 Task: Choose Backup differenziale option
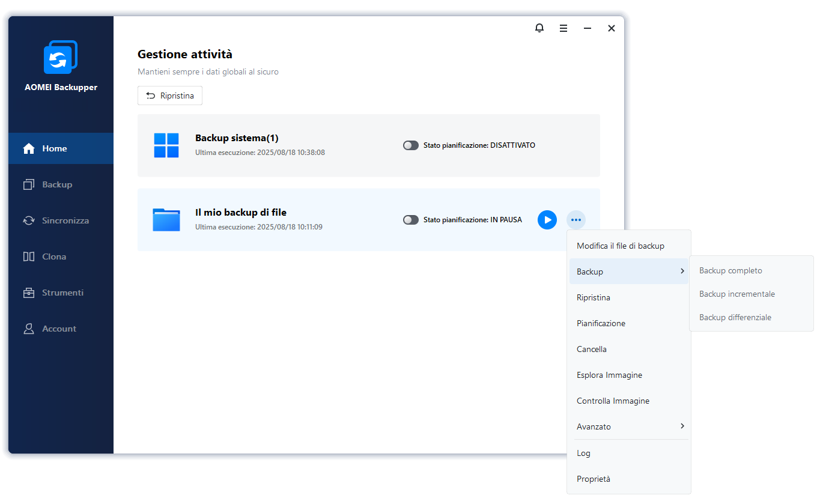pos(735,317)
